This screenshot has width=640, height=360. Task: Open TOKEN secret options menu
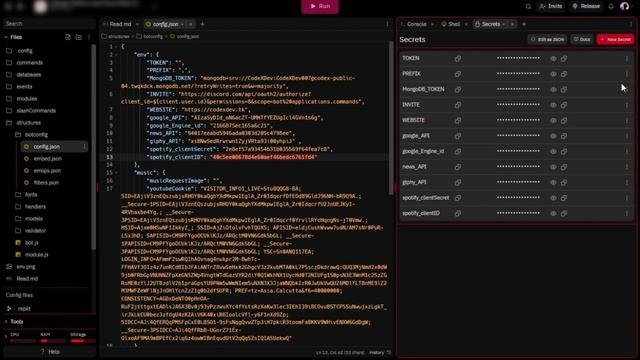click(627, 58)
